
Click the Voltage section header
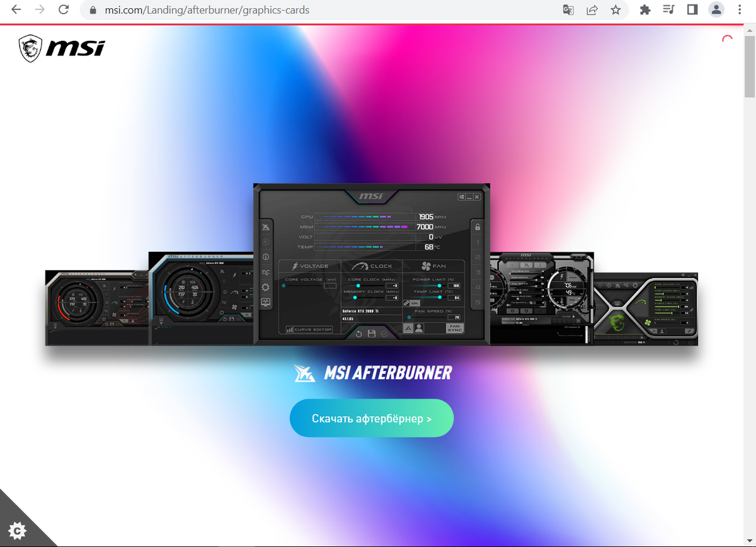[310, 266]
